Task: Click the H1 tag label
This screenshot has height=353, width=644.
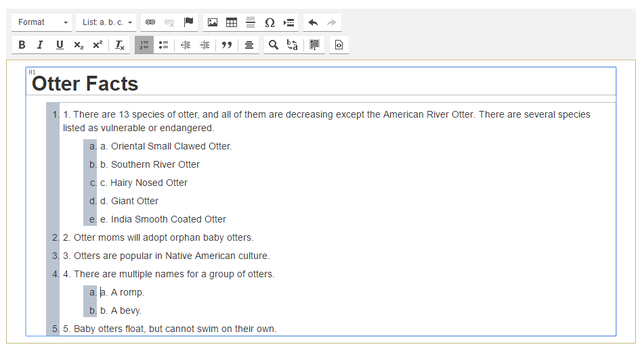Action: [32, 72]
